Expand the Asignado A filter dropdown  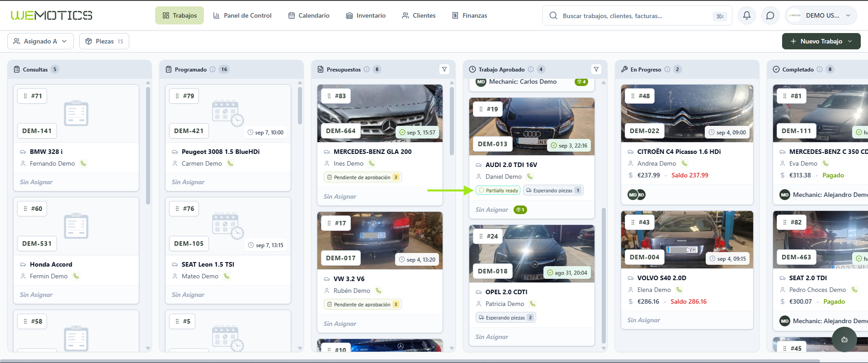point(40,41)
